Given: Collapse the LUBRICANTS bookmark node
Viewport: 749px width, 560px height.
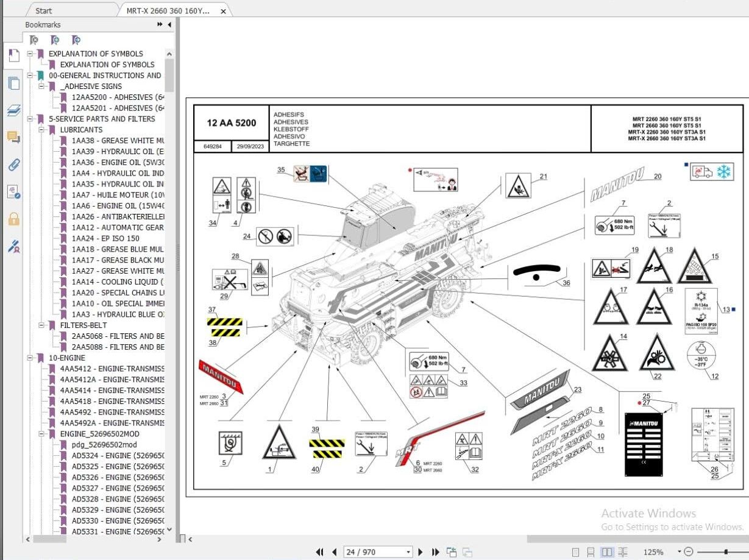Looking at the screenshot, I should [x=42, y=130].
